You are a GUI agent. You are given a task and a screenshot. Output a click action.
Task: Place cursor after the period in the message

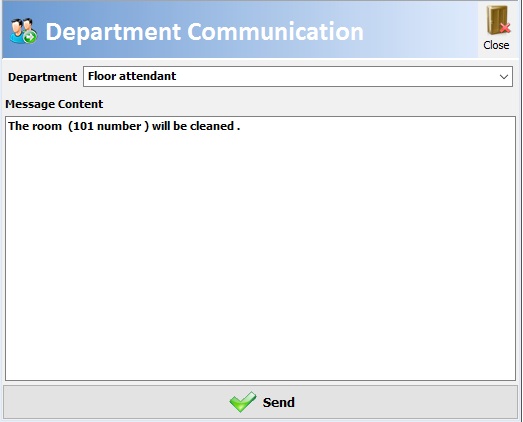point(241,126)
